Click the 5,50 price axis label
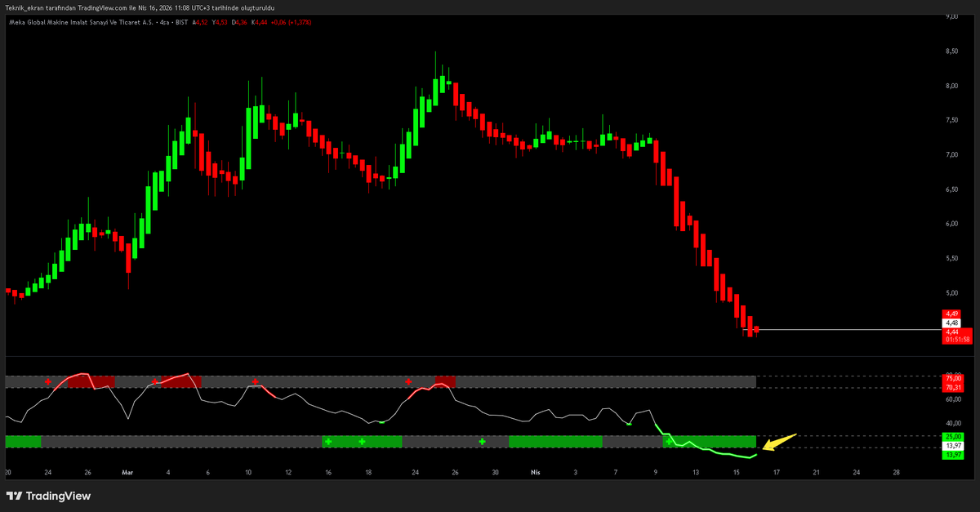 952,258
